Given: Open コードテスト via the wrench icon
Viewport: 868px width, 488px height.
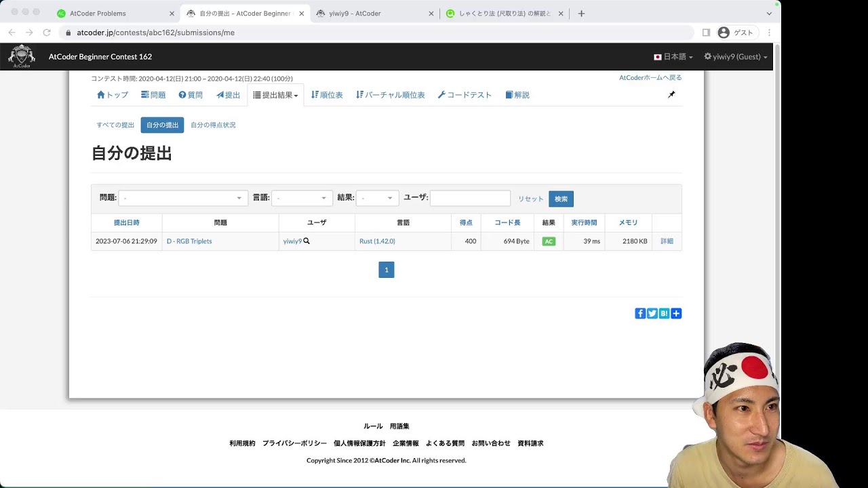Looking at the screenshot, I should pos(441,95).
